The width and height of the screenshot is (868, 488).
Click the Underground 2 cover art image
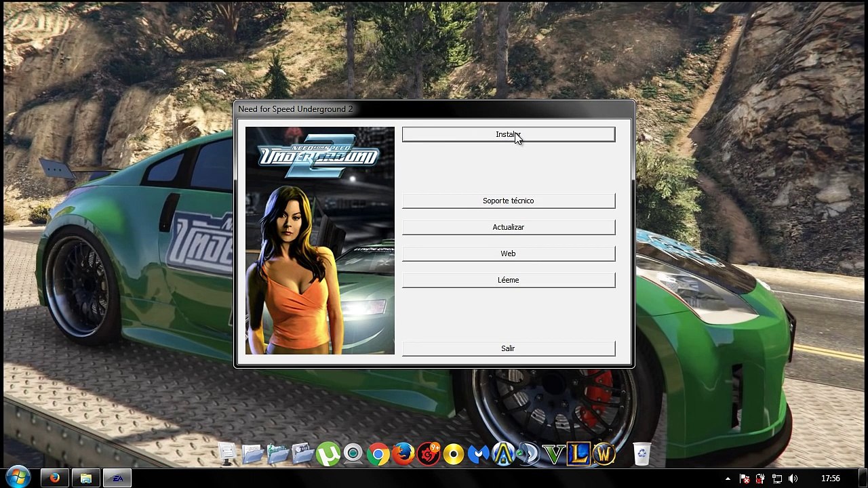click(x=319, y=241)
